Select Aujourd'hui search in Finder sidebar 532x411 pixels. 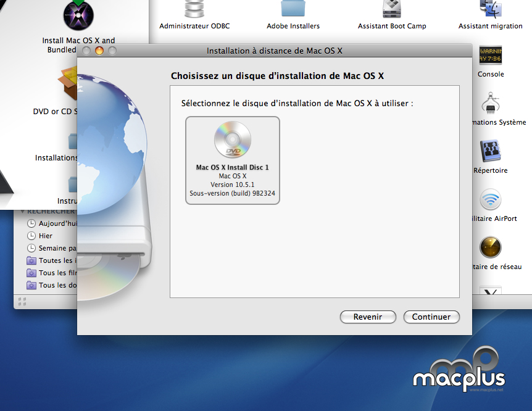[x=52, y=223]
